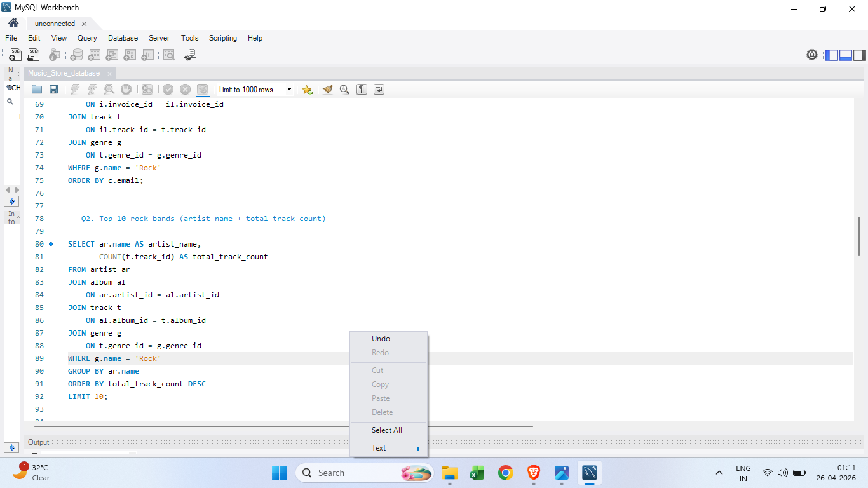This screenshot has height=488, width=868.
Task: Create a new SQL tab icon
Action: pyautogui.click(x=15, y=55)
